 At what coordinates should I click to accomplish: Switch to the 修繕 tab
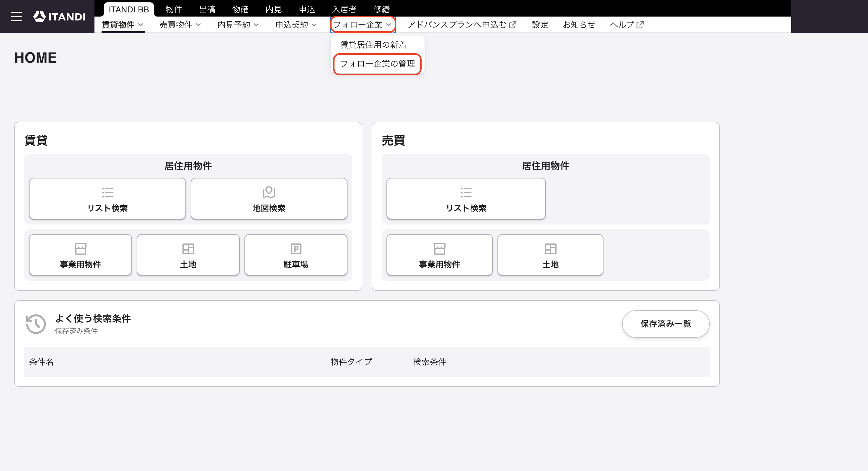[381, 9]
